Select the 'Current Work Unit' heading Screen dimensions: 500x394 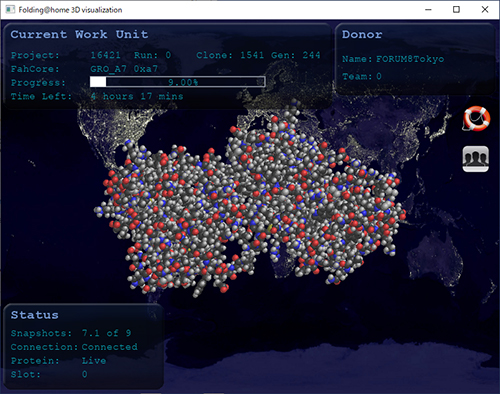(x=79, y=35)
